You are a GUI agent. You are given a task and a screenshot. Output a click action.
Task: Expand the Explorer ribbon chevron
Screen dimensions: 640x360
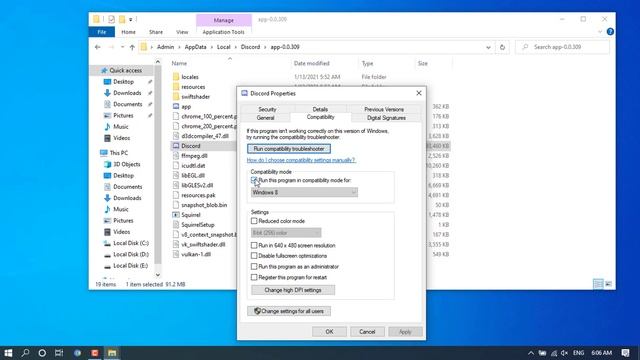(600, 32)
